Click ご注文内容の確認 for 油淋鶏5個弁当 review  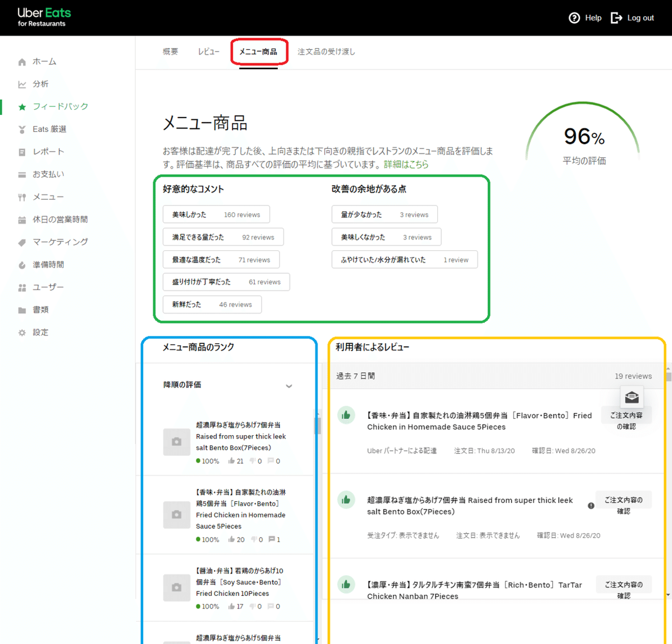(626, 421)
